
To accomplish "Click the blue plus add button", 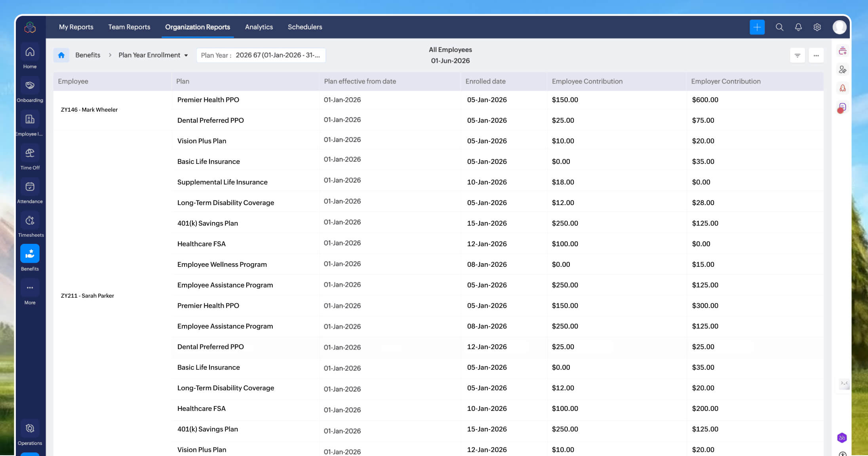I will point(757,27).
